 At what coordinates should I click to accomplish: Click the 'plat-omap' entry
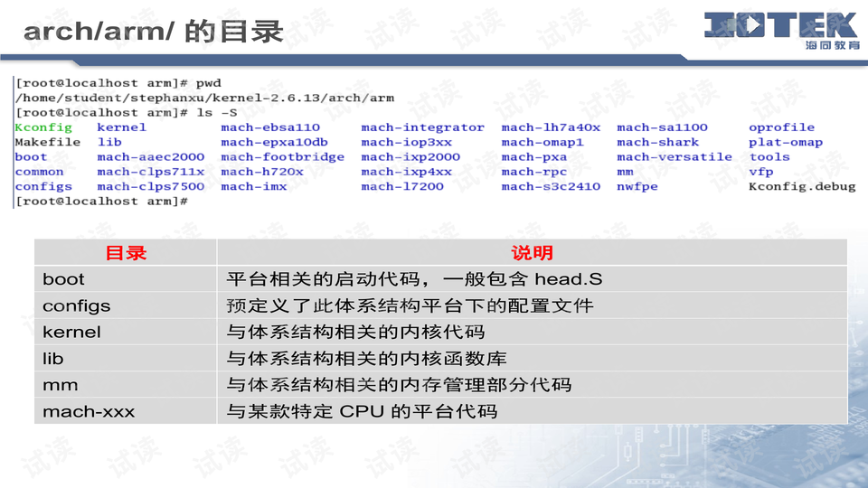click(x=786, y=142)
